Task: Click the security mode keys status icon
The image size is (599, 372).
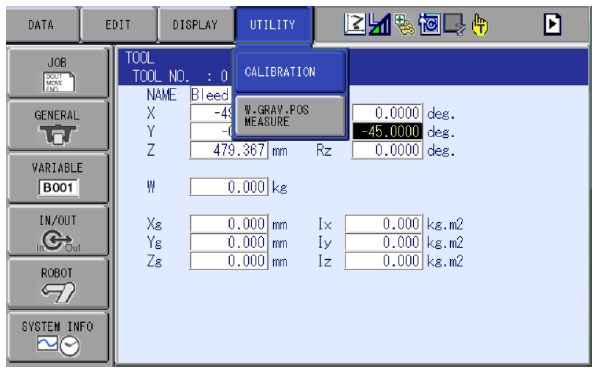Action: [x=405, y=24]
